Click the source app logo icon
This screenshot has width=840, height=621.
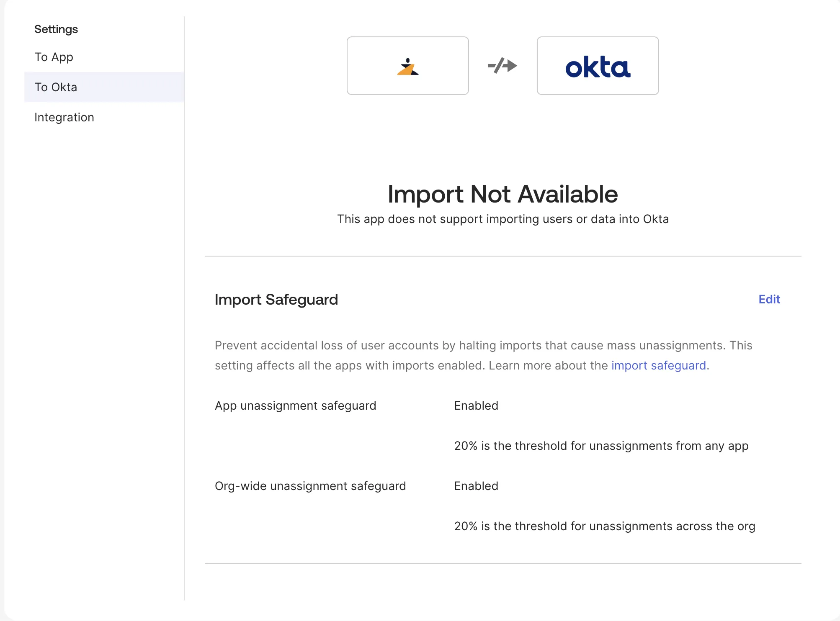point(407,67)
